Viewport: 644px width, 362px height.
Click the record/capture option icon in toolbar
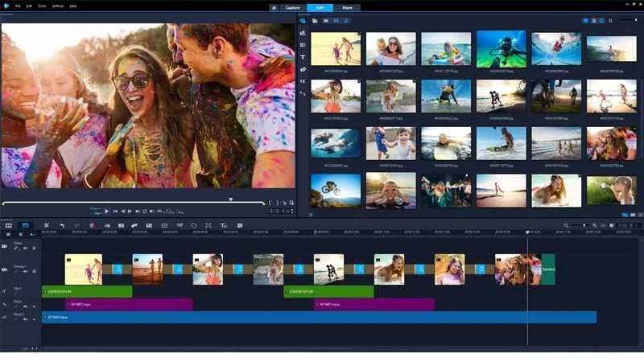coord(92,225)
